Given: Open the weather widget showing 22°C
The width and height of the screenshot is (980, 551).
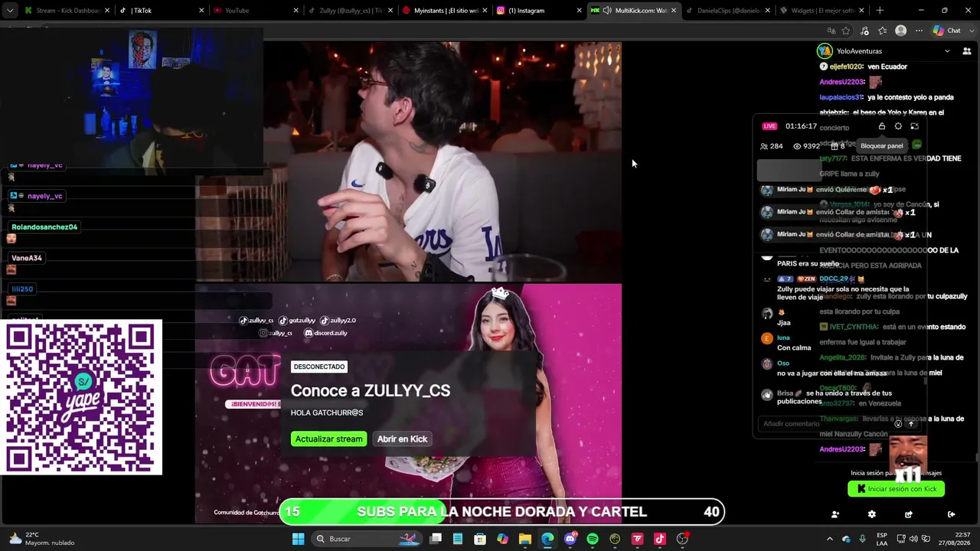Looking at the screenshot, I should 42,539.
